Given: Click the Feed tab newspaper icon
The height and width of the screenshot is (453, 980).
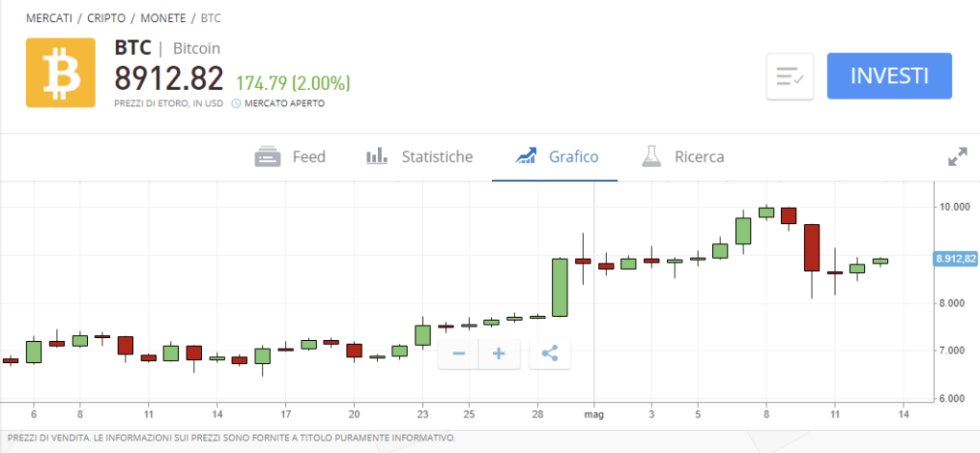Looking at the screenshot, I should (267, 156).
